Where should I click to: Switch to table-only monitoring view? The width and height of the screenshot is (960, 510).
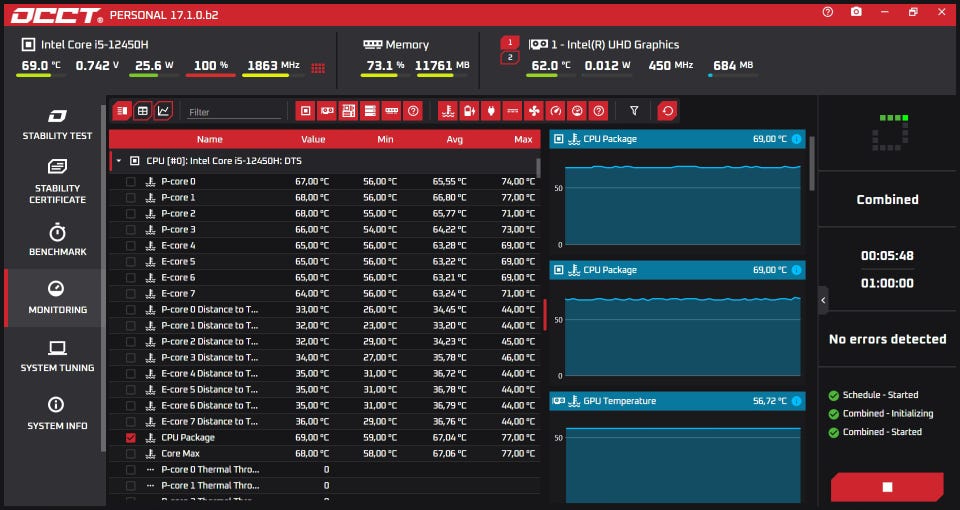[x=143, y=111]
